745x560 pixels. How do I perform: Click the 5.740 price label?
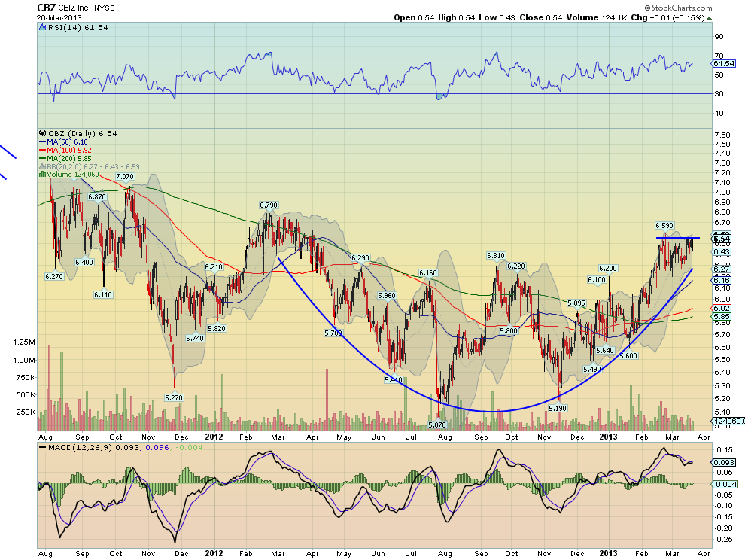[195, 338]
